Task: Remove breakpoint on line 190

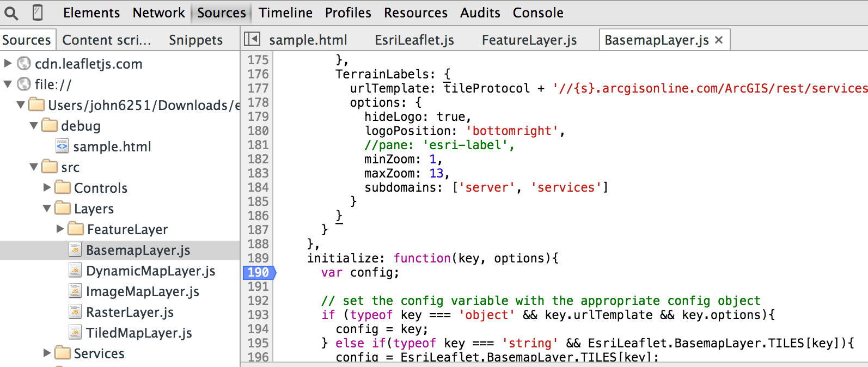Action: (258, 272)
